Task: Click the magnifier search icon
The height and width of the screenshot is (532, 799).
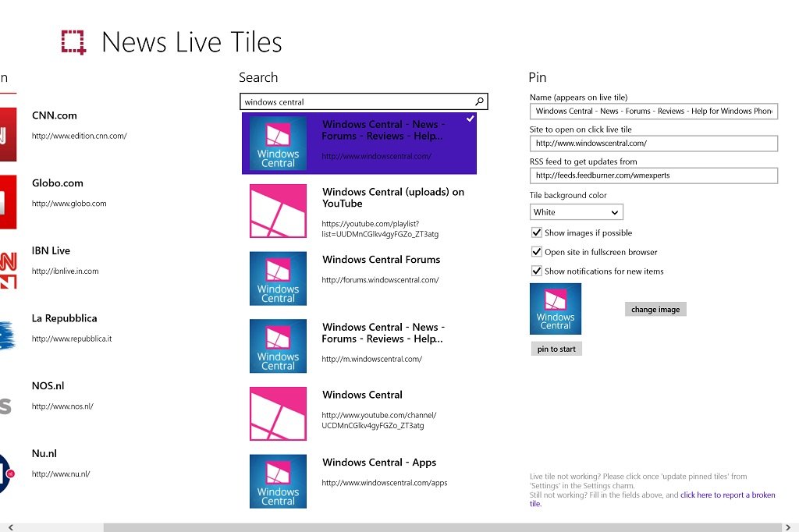Action: pyautogui.click(x=479, y=101)
